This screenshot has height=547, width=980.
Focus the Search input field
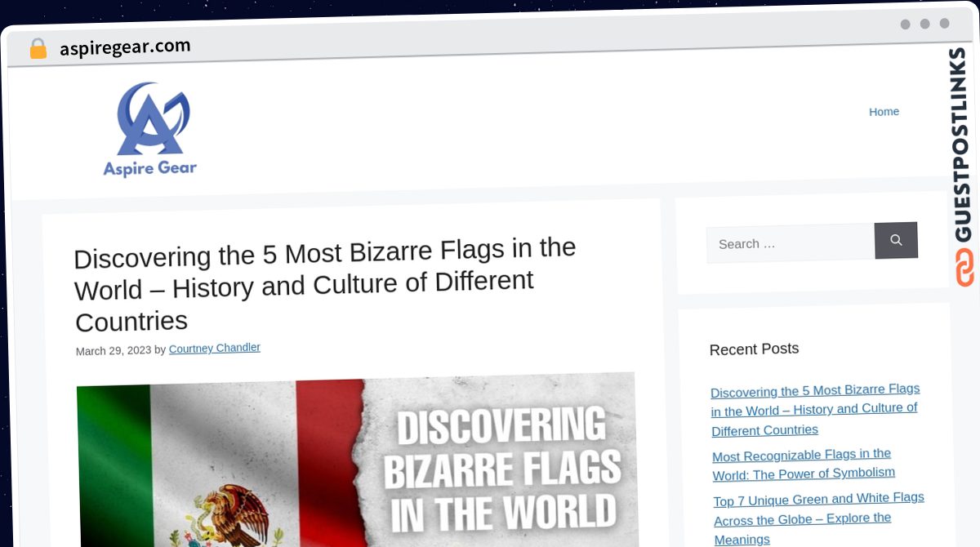[x=791, y=243]
